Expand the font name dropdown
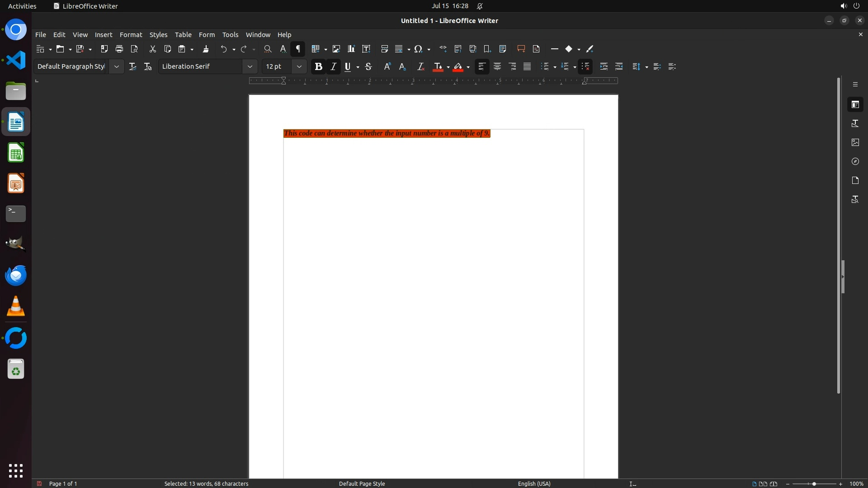This screenshot has width=868, height=488. pos(250,66)
